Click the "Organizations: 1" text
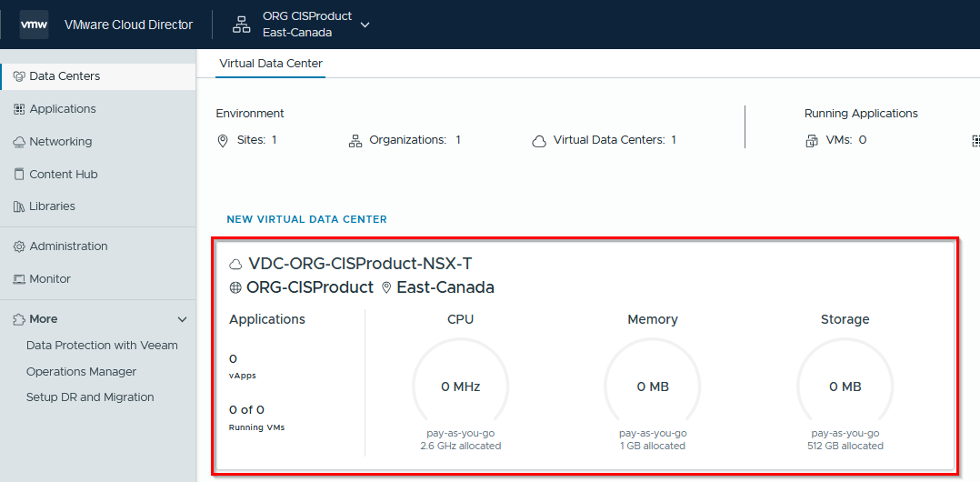Viewport: 980px width, 482px height. click(415, 140)
